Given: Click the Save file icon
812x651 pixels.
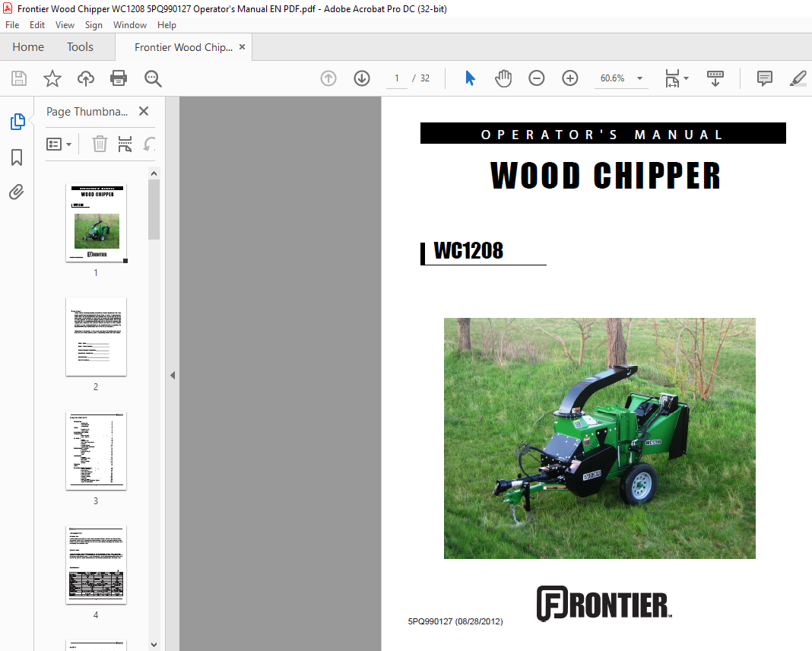Looking at the screenshot, I should click(19, 78).
